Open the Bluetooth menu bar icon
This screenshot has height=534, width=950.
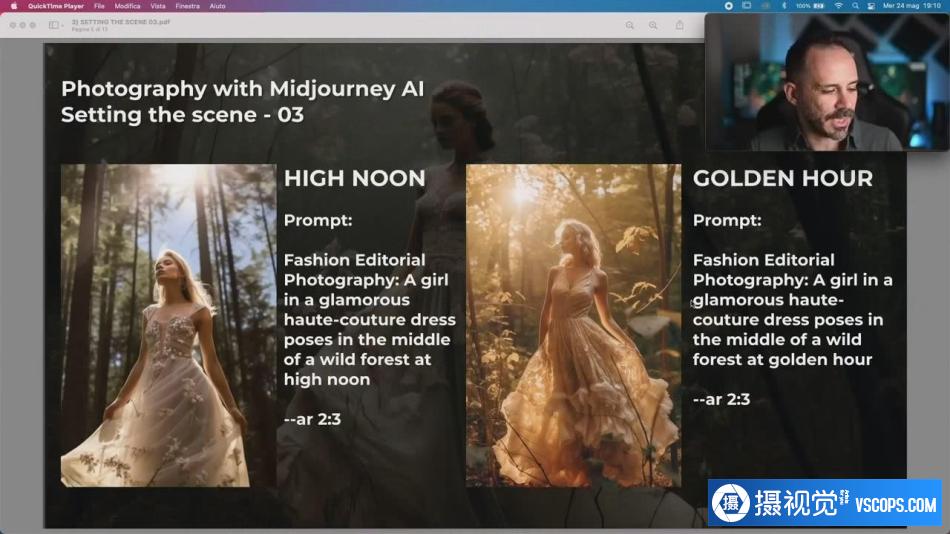(783, 6)
